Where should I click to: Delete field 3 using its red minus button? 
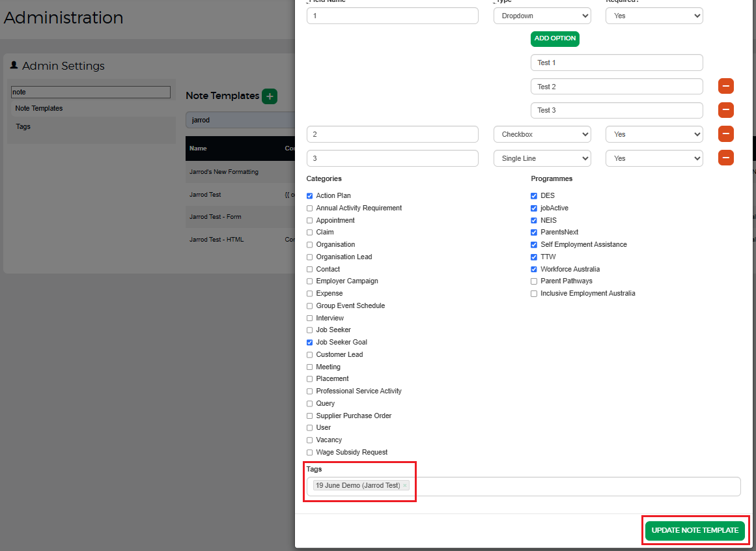pyautogui.click(x=725, y=158)
